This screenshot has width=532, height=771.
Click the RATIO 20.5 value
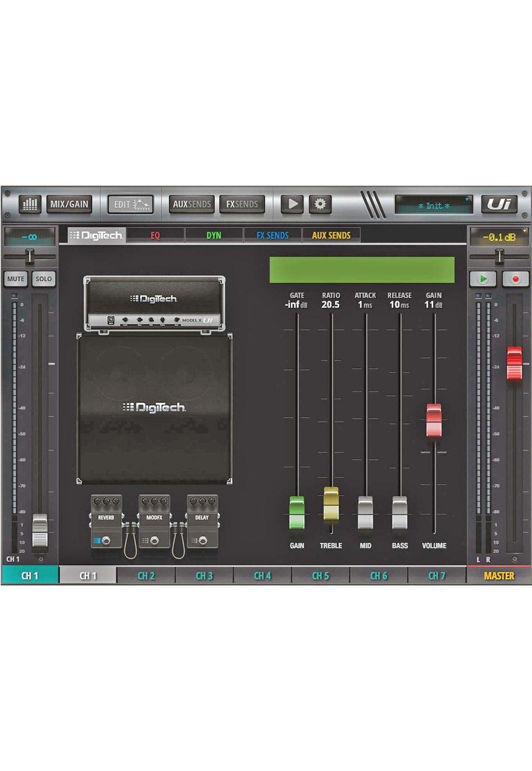pos(331,305)
